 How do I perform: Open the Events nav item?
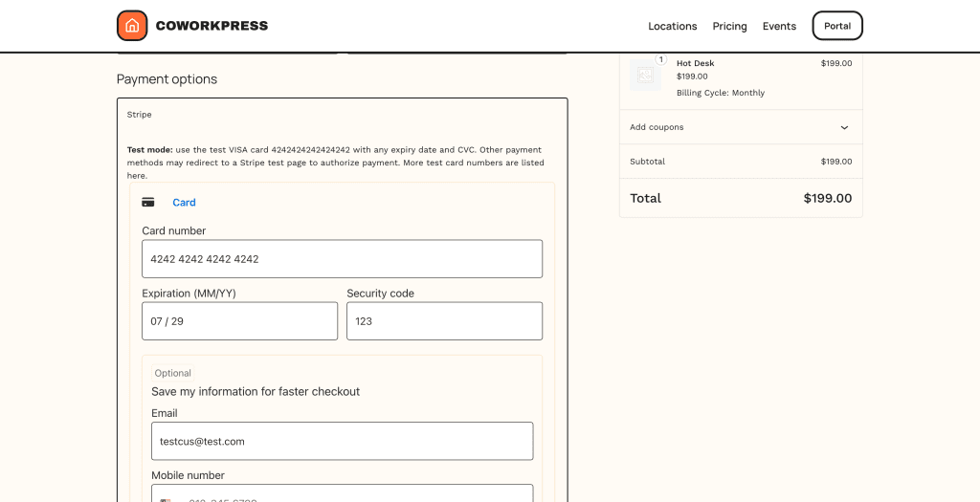point(779,26)
